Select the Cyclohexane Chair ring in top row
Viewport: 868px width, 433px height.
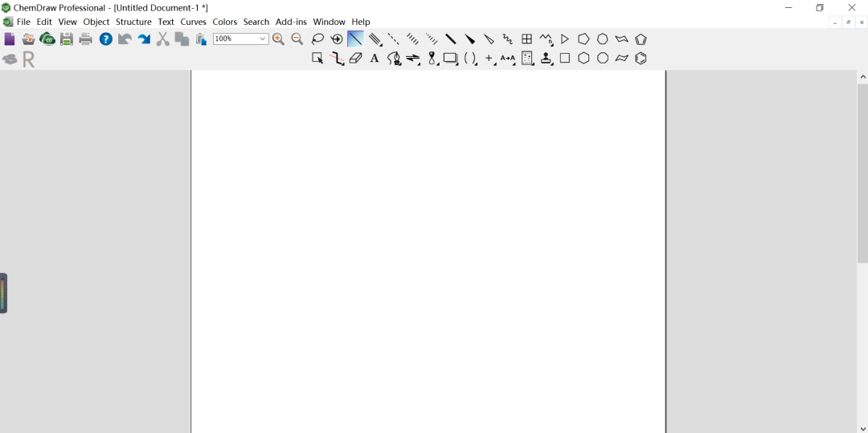pyautogui.click(x=621, y=39)
